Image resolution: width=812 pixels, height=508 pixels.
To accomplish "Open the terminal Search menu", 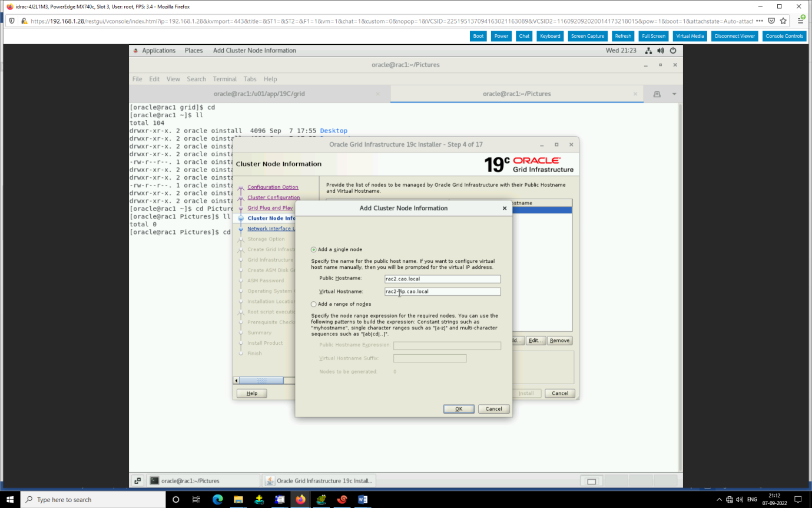I will pyautogui.click(x=197, y=79).
